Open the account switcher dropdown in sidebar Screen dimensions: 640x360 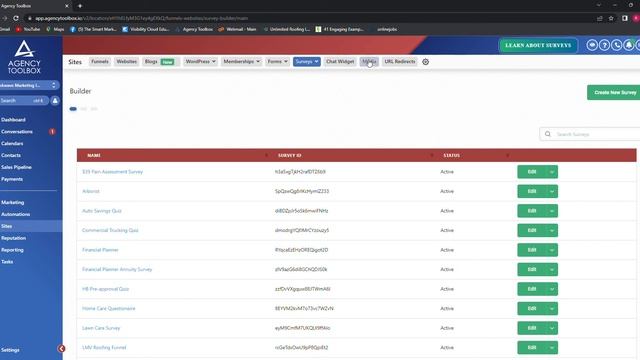(x=30, y=85)
